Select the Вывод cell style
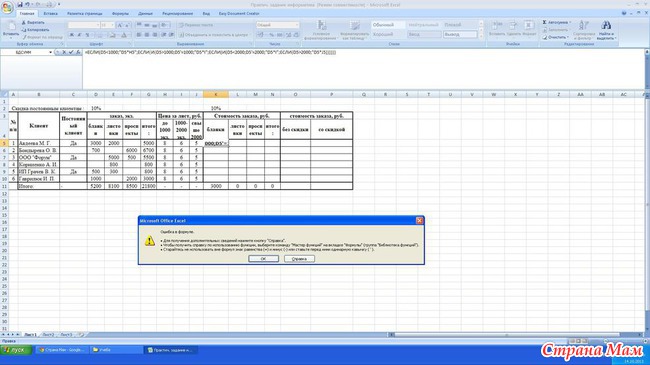Viewport: 650px width, 365px height. coord(460,35)
